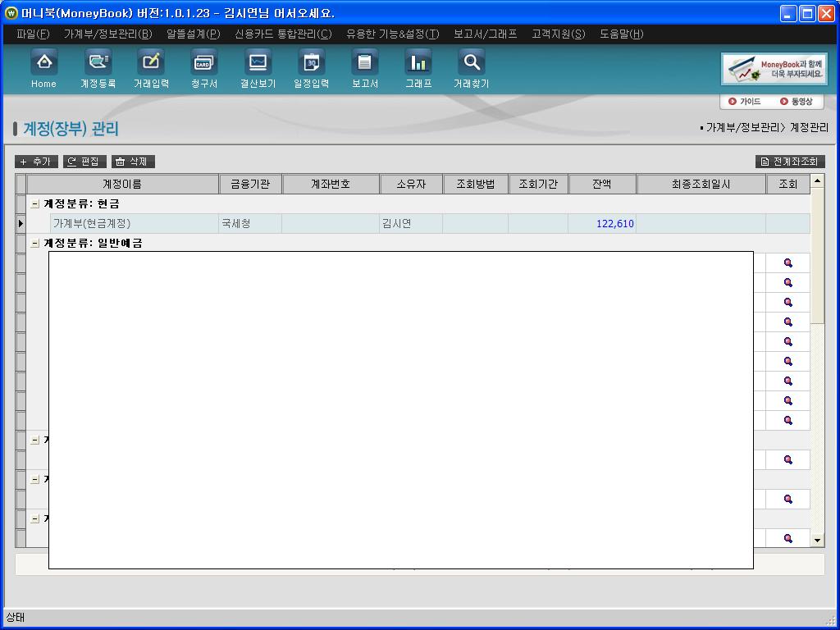Open 결산보기 settlement view icon
Screen dimensions: 840x630
click(x=258, y=62)
